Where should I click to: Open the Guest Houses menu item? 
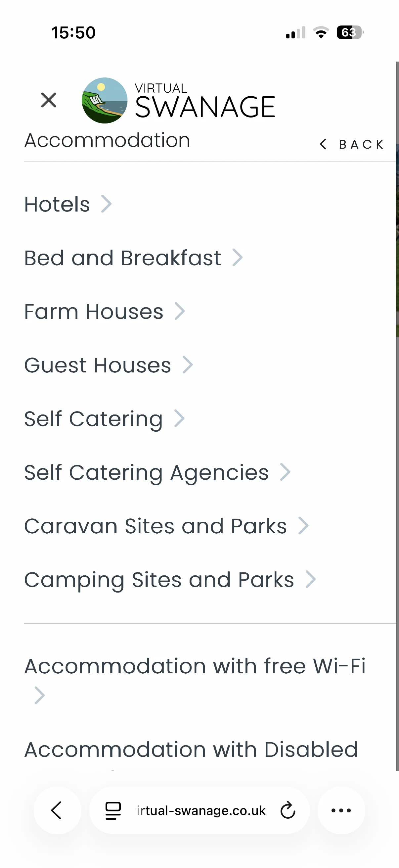pos(98,365)
